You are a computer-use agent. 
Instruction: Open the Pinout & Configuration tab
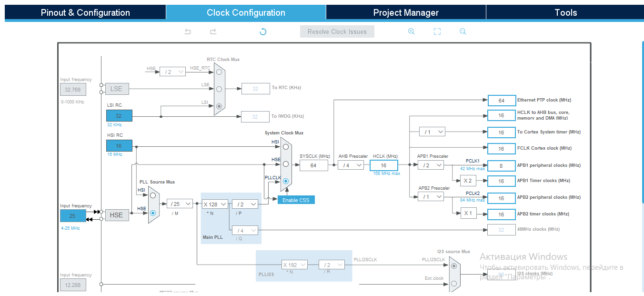click(85, 12)
